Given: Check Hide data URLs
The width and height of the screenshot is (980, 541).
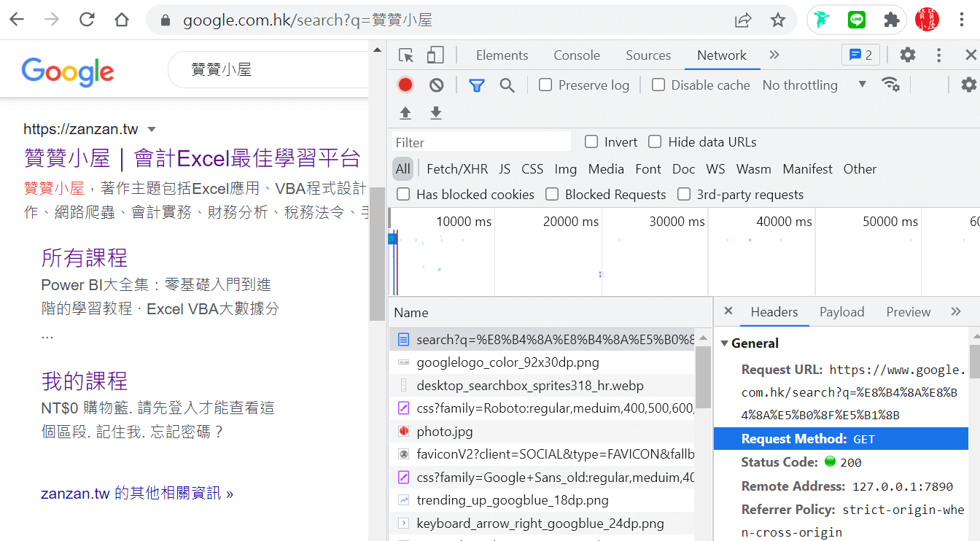Looking at the screenshot, I should point(655,142).
